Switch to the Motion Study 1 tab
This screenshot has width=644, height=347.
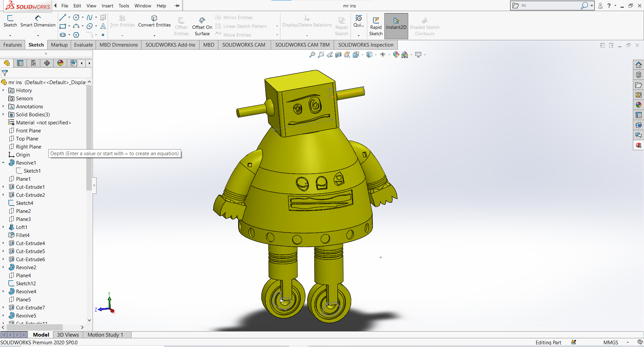(x=106, y=335)
